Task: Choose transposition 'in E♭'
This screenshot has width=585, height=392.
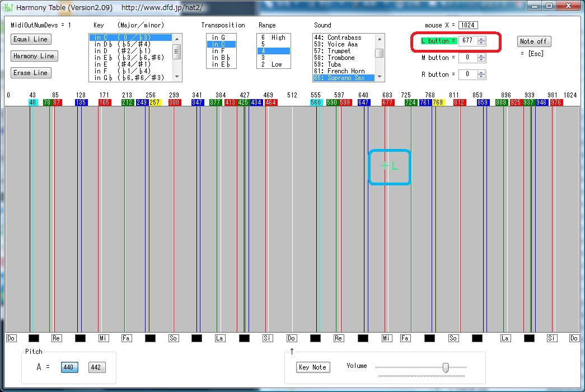Action: click(x=221, y=64)
